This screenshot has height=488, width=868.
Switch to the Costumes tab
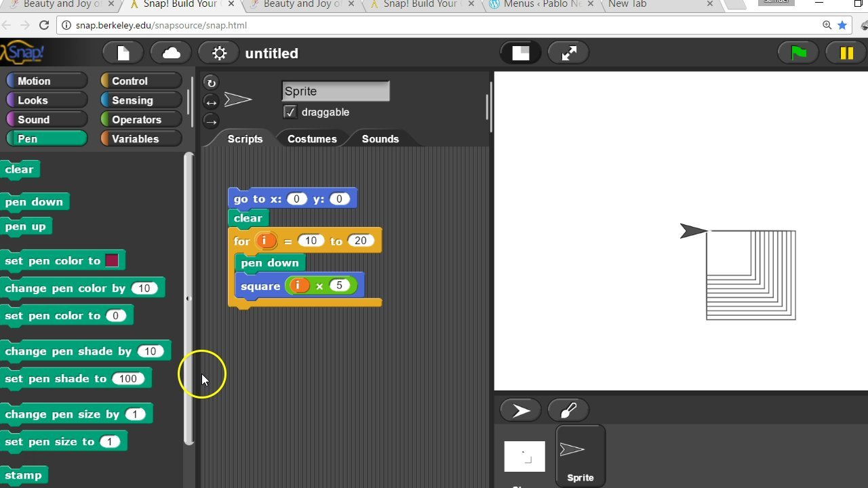[312, 138]
